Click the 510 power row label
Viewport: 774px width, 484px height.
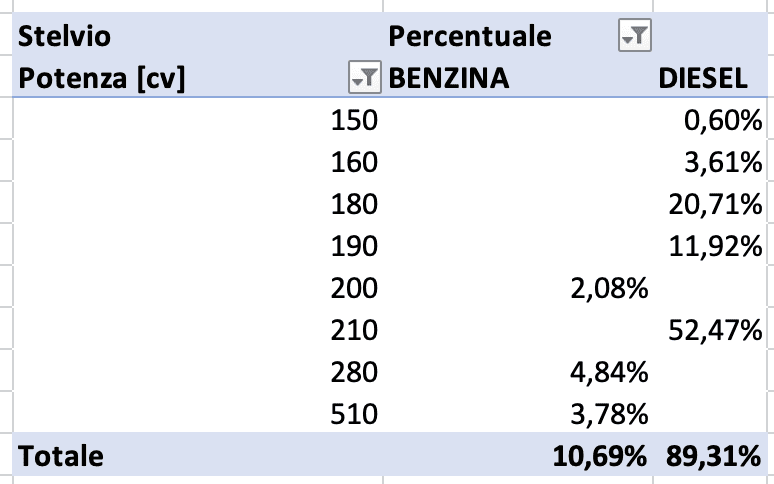click(354, 415)
